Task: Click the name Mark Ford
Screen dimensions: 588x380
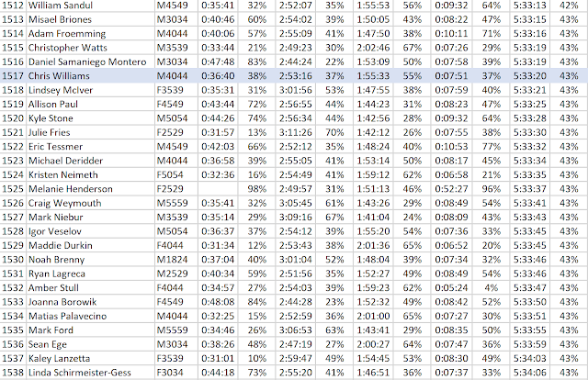Action: [51, 330]
